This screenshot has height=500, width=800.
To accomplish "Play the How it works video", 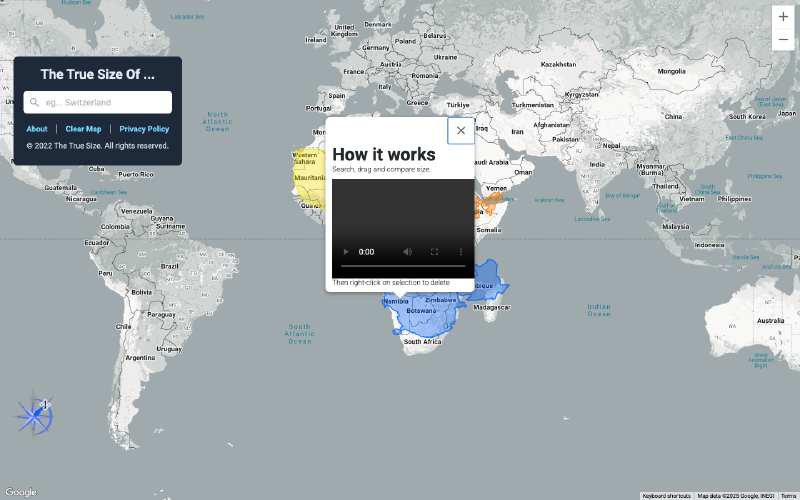I will tap(345, 252).
